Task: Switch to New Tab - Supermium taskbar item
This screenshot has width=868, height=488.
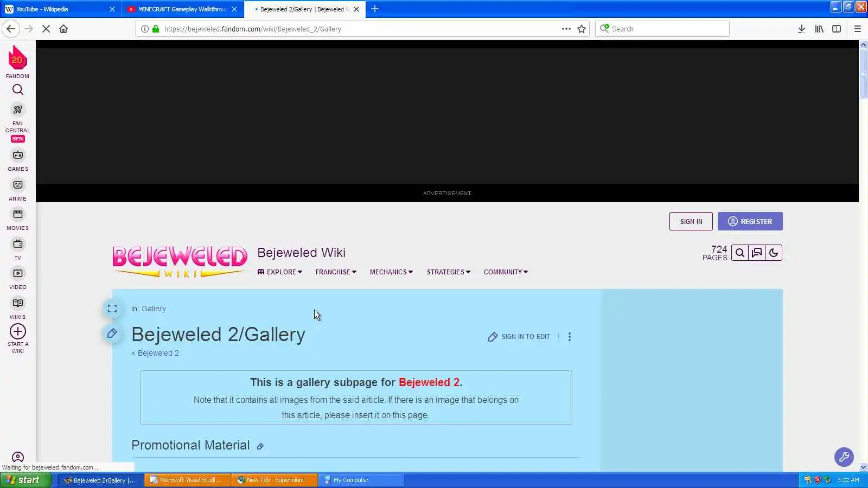Action: 275,480
